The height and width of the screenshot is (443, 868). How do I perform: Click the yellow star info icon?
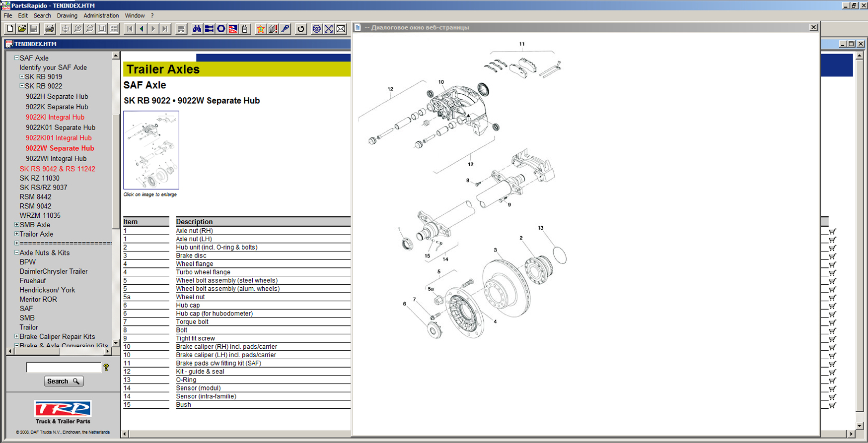point(260,29)
